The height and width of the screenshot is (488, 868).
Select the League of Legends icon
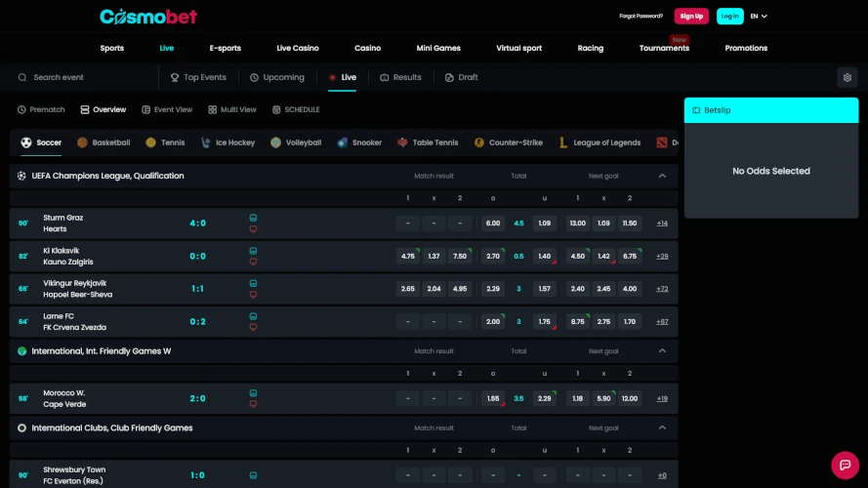click(x=563, y=142)
